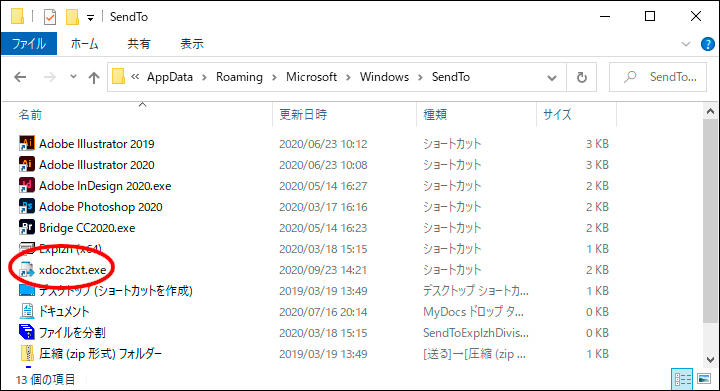Navigate to Roaming in breadcrumb
The width and height of the screenshot is (720, 391).
click(239, 77)
